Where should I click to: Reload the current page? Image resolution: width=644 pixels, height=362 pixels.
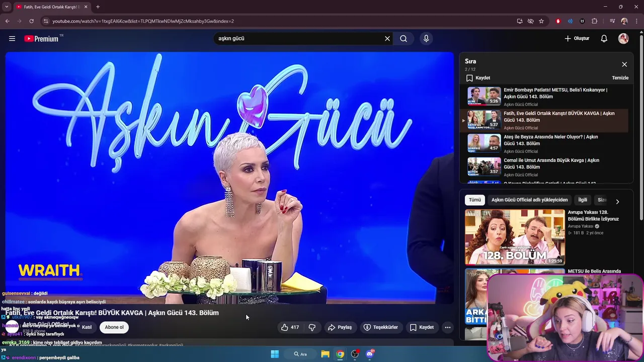[31, 21]
